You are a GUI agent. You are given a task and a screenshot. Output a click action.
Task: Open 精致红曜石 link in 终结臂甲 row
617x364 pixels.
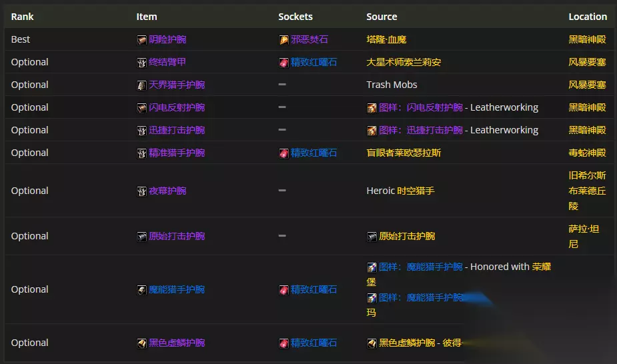pos(314,63)
